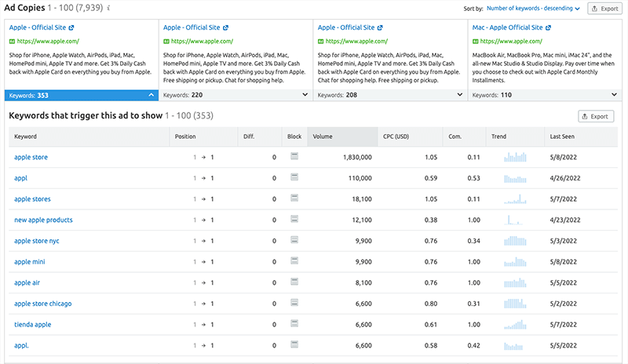This screenshot has width=628, height=364.
Task: Click the trend chart for apple air
Action: pyautogui.click(x=515, y=282)
